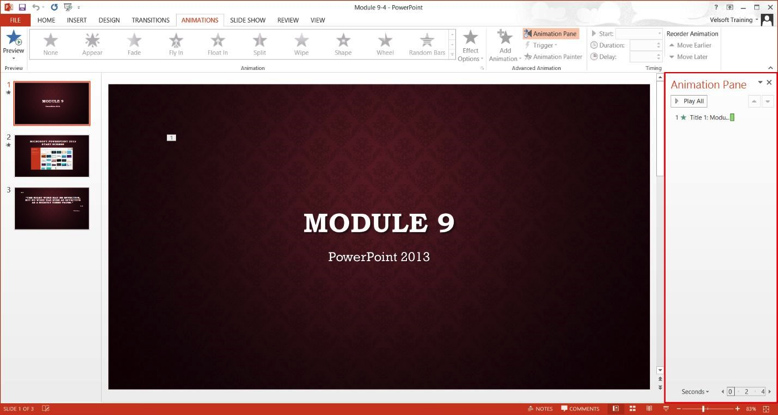Click the Redo/Repeat icon
The image size is (778, 415).
pyautogui.click(x=54, y=7)
